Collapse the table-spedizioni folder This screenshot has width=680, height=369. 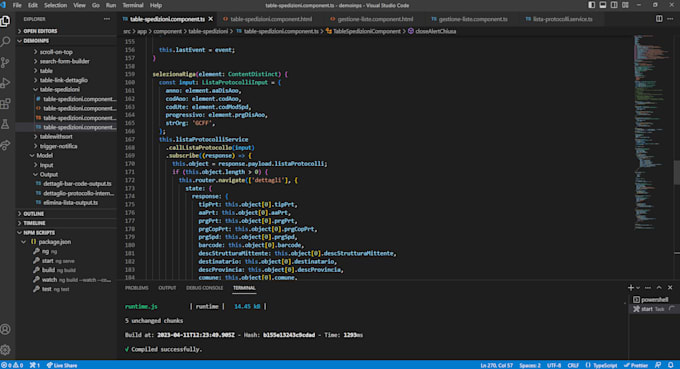[66, 89]
